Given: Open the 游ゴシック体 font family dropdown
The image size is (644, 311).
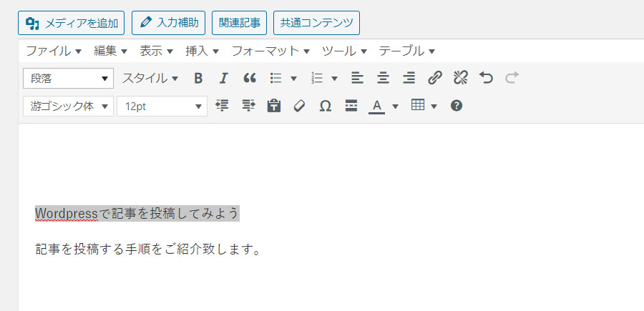Looking at the screenshot, I should click(68, 106).
